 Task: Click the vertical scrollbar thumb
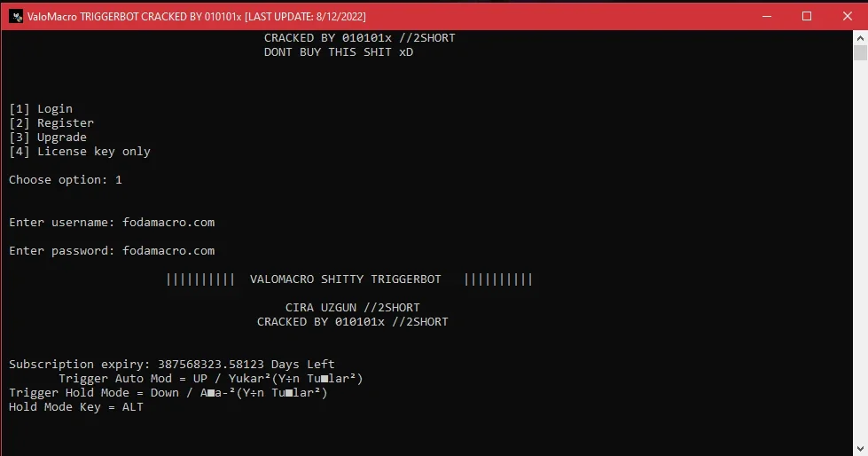pyautogui.click(x=860, y=53)
